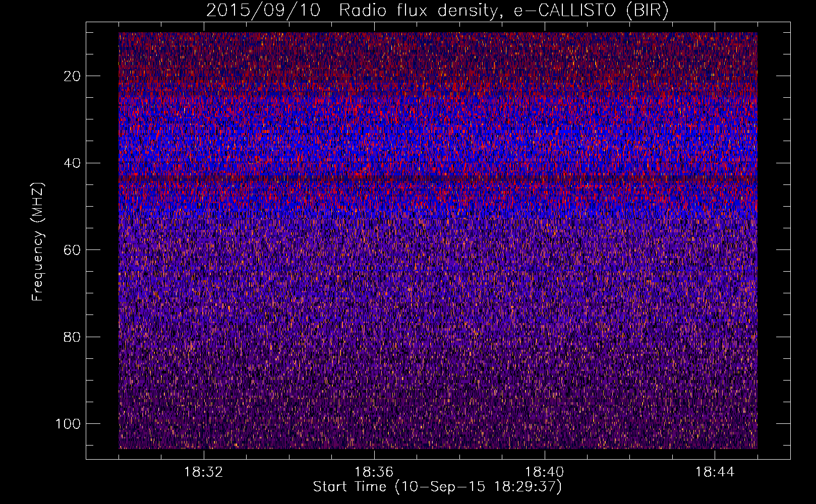Click the plot title '2015/09/10 Radio flux density, e-CALLISTO (BIR)'

point(437,11)
